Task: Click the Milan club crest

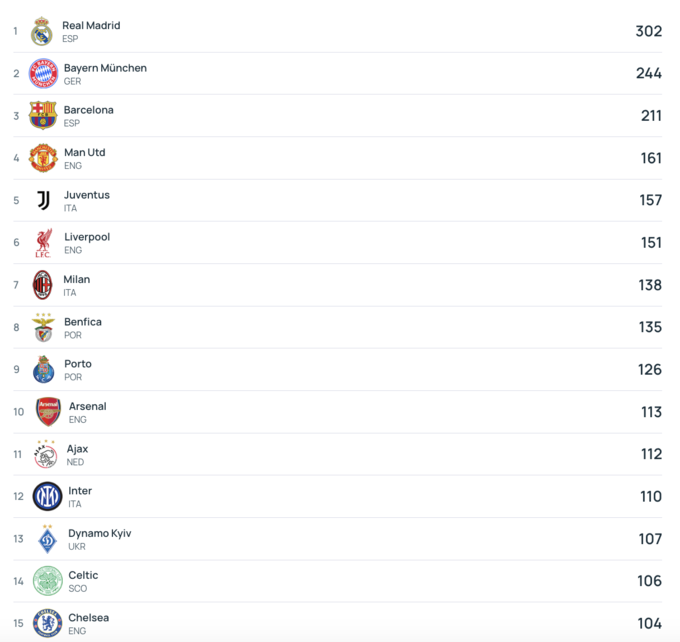Action: coord(42,285)
